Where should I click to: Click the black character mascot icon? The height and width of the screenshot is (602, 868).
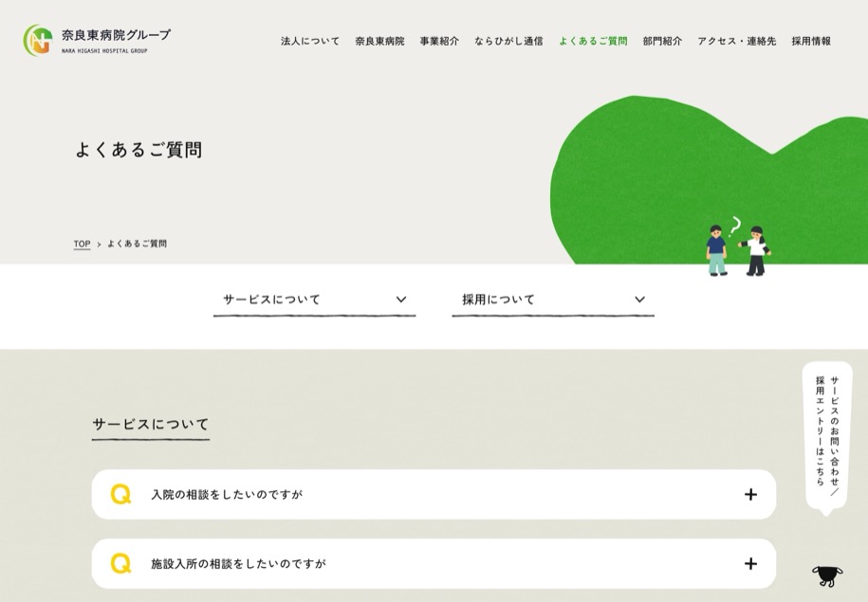pos(827,576)
